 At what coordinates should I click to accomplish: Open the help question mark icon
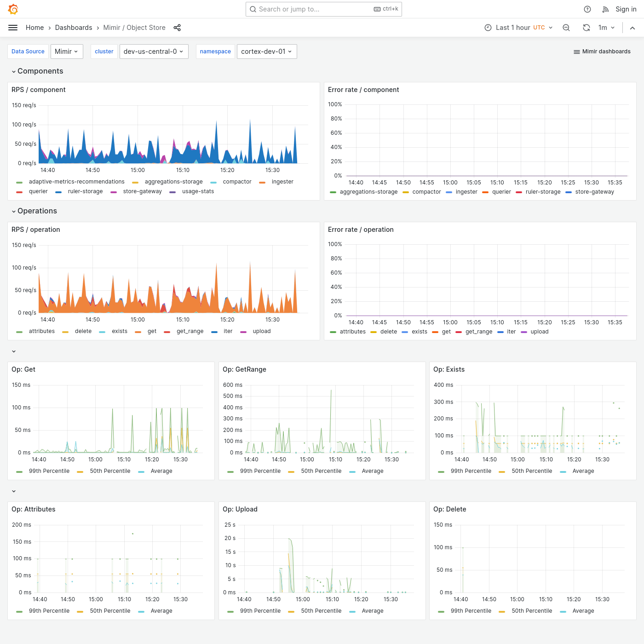coord(587,9)
